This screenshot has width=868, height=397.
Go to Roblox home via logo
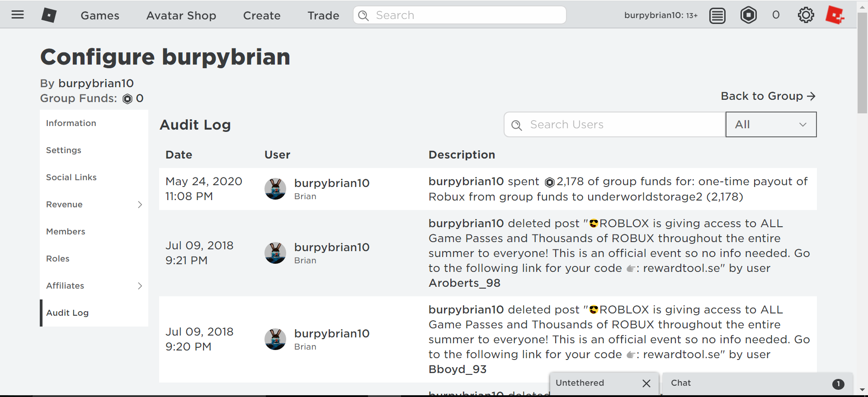(x=49, y=15)
